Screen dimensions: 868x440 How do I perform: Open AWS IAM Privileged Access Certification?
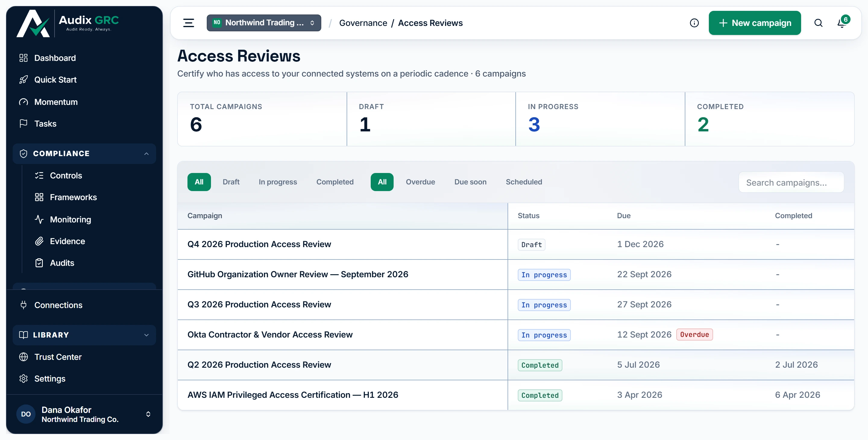[x=293, y=395]
